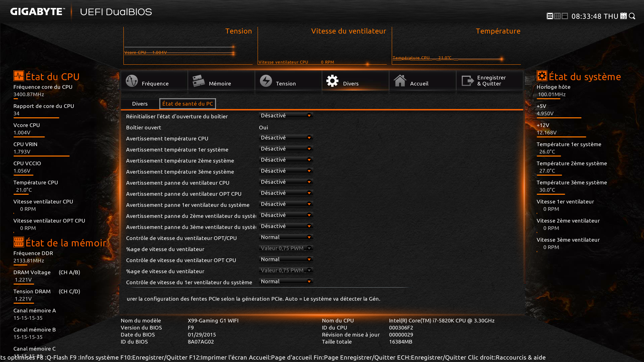The width and height of the screenshot is (644, 362).
Task: Open Contrôle de vitesse du ventilateur OPT/CPU dropdown
Action: [x=286, y=237]
